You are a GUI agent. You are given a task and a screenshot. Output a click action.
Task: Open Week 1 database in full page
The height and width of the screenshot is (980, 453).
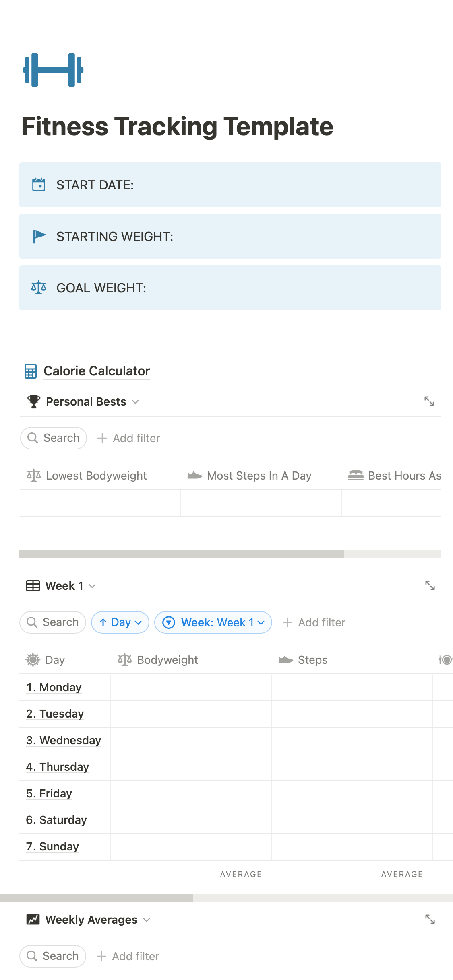pyautogui.click(x=430, y=585)
